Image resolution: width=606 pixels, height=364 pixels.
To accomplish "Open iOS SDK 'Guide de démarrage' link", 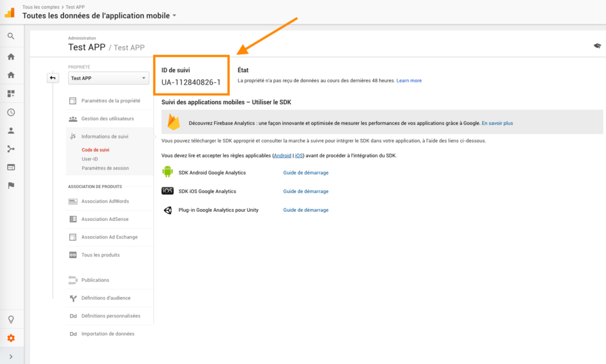I will point(306,191).
